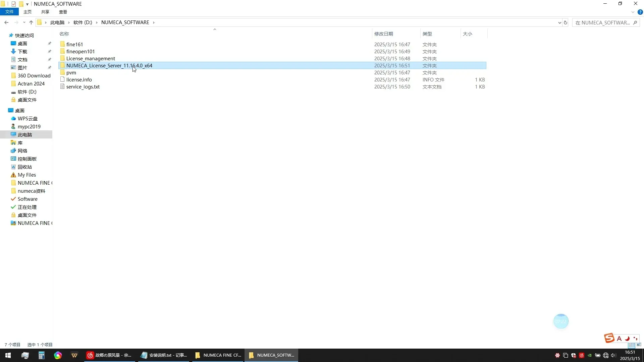Open the 文件 menu tab
Screen dimensions: 644x362
pyautogui.click(x=9, y=12)
